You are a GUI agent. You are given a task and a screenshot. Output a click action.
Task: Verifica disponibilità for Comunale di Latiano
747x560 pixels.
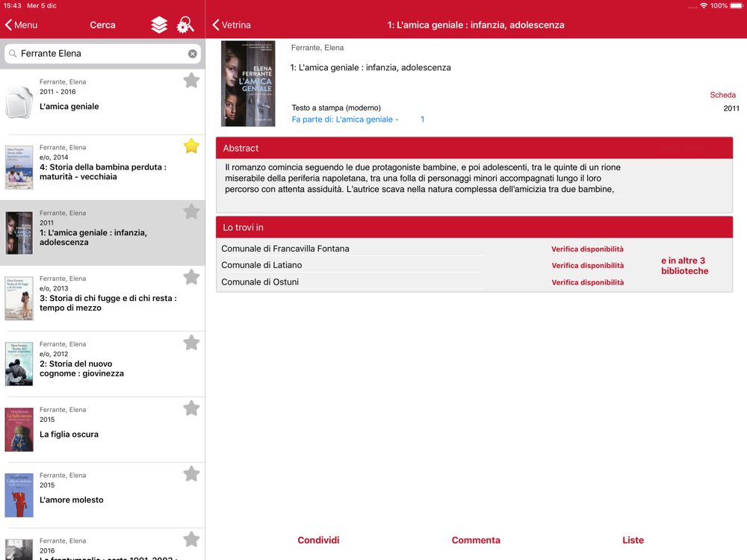(x=587, y=266)
